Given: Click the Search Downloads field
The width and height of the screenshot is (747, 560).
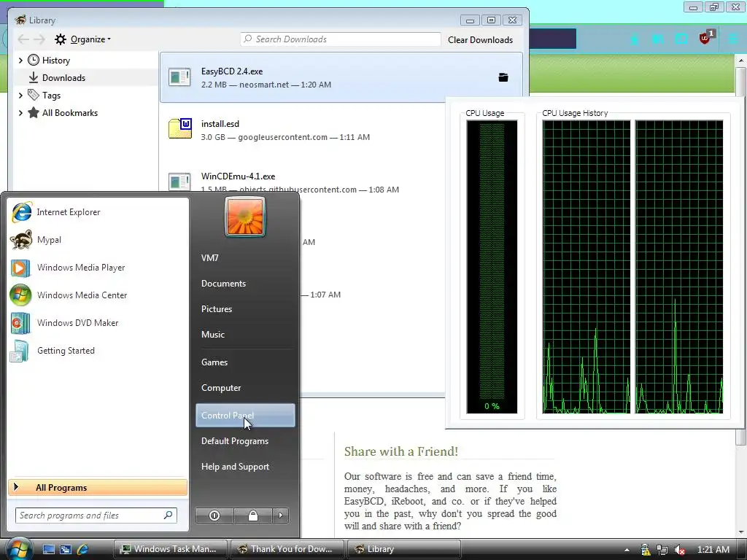Looking at the screenshot, I should tap(341, 39).
